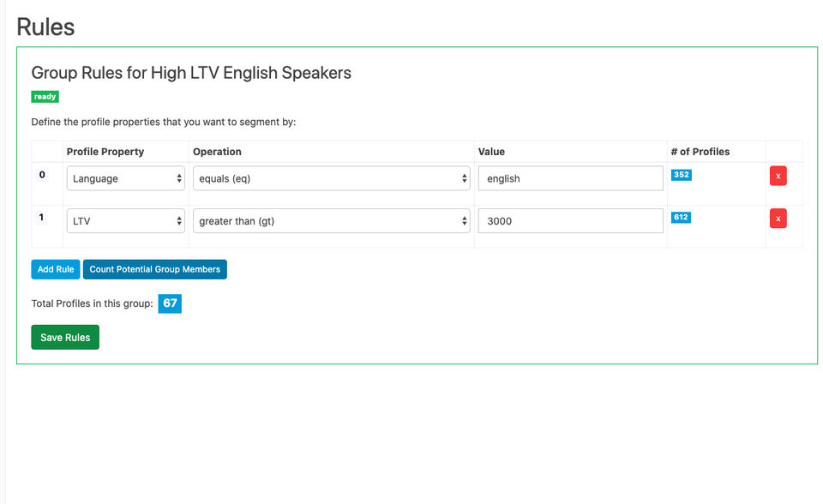Delete the Language rule with red x

pyautogui.click(x=778, y=176)
